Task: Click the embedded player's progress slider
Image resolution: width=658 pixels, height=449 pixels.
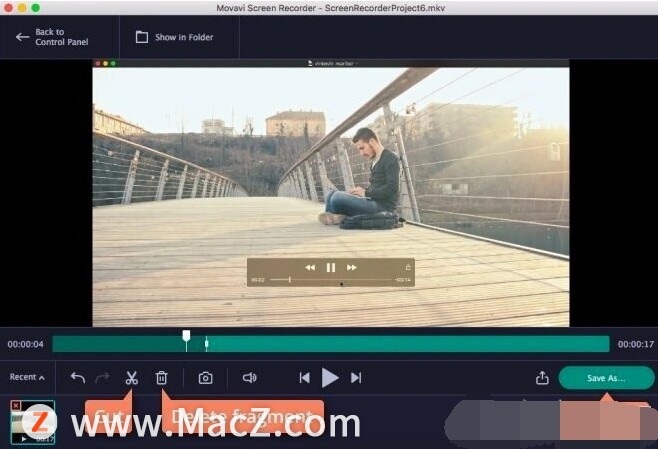Action: (331, 279)
